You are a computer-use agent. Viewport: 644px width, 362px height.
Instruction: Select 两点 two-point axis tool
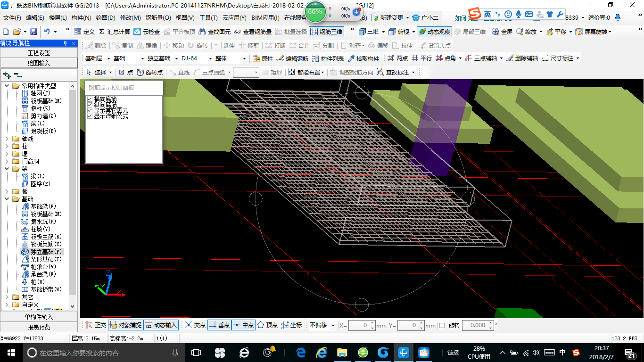point(397,58)
